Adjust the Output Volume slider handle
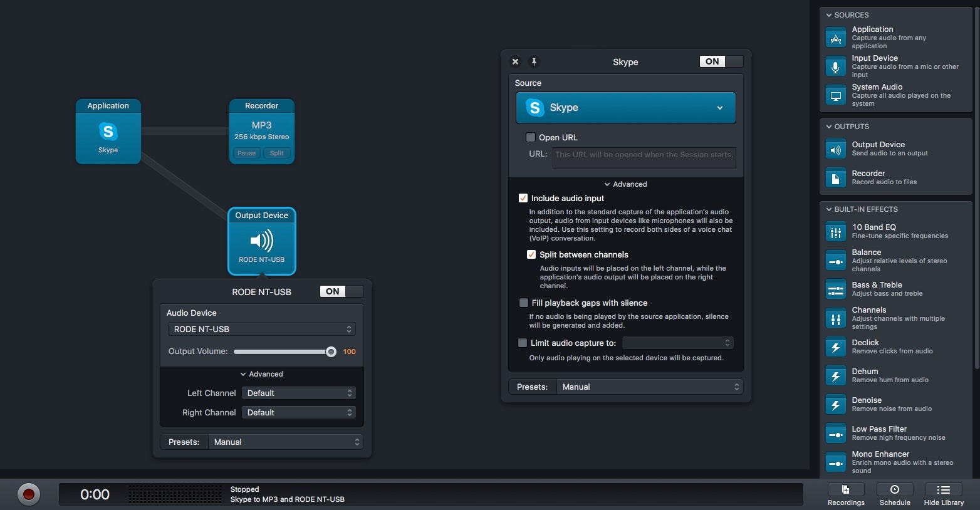980x510 pixels. point(331,351)
